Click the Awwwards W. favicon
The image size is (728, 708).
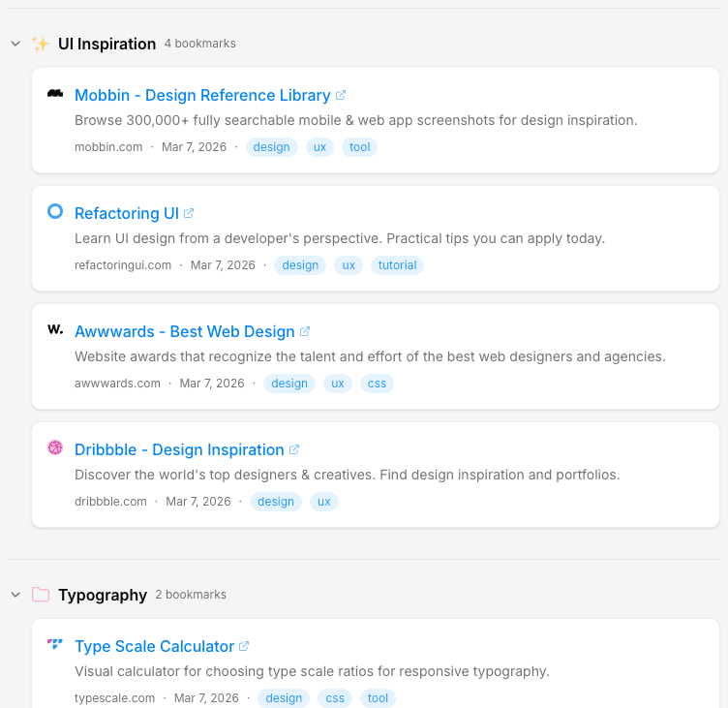tap(55, 329)
